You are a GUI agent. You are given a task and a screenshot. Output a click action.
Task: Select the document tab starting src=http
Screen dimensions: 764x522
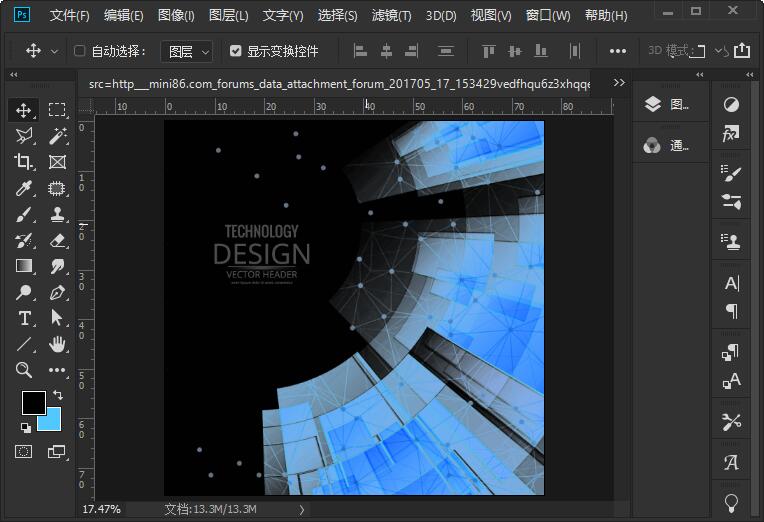pyautogui.click(x=340, y=84)
